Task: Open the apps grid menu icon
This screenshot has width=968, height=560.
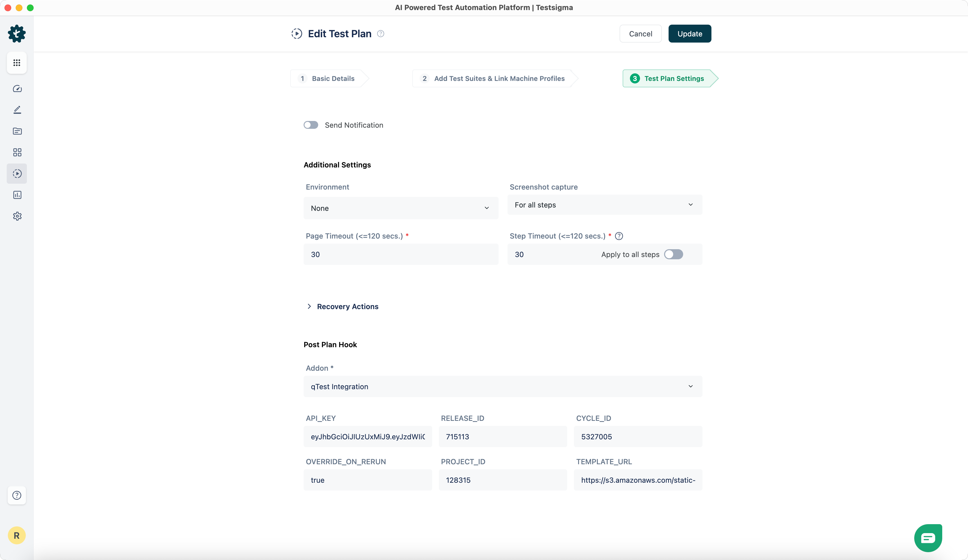Action: [x=17, y=63]
